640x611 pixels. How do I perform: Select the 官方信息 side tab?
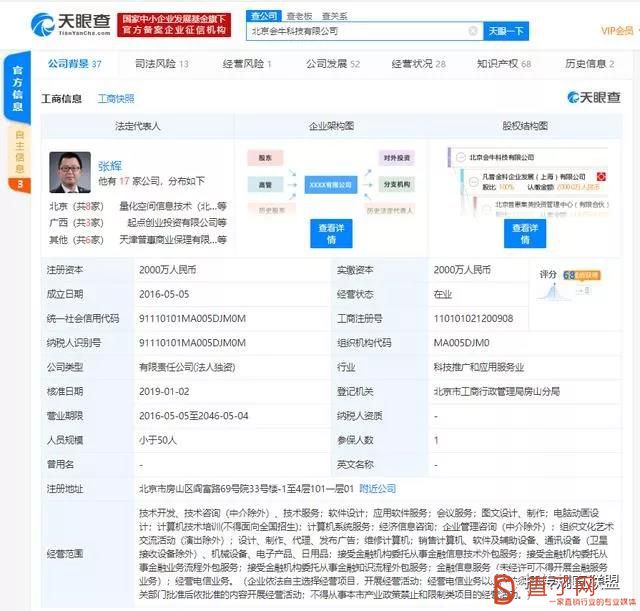[x=17, y=87]
